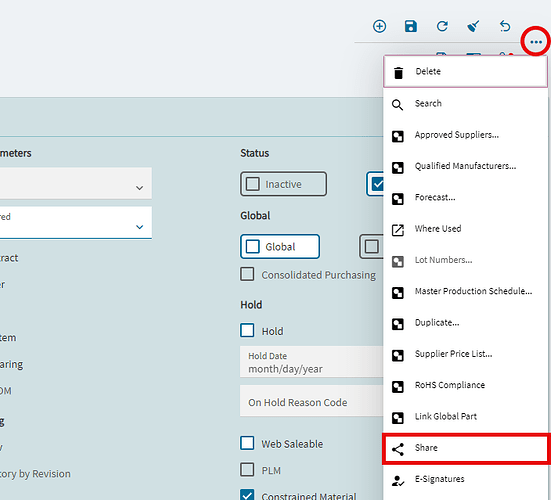Viewport: 551px width, 500px height.
Task: Tick the Global checkbox
Action: pyautogui.click(x=253, y=246)
